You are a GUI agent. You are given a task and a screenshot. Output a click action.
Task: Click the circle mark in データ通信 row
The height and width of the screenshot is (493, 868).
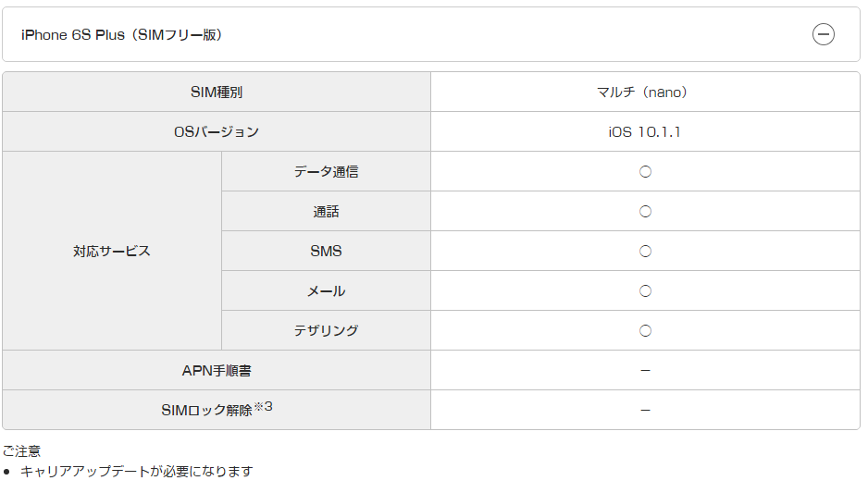pyautogui.click(x=646, y=171)
